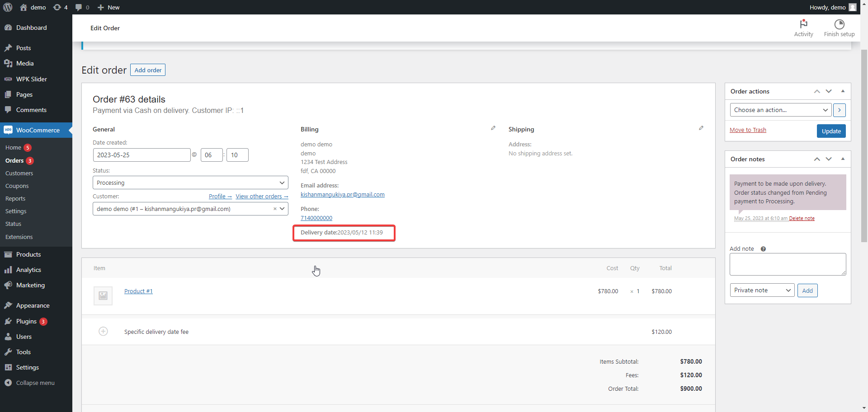
Task: Open the comments bubble icon in admin bar
Action: pos(79,7)
